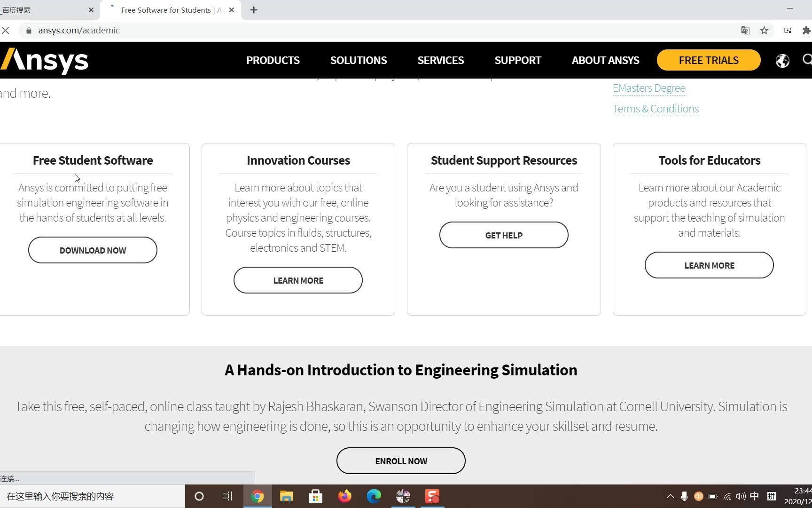The height and width of the screenshot is (508, 812).
Task: Open the EMasters Degree link
Action: [x=649, y=88]
